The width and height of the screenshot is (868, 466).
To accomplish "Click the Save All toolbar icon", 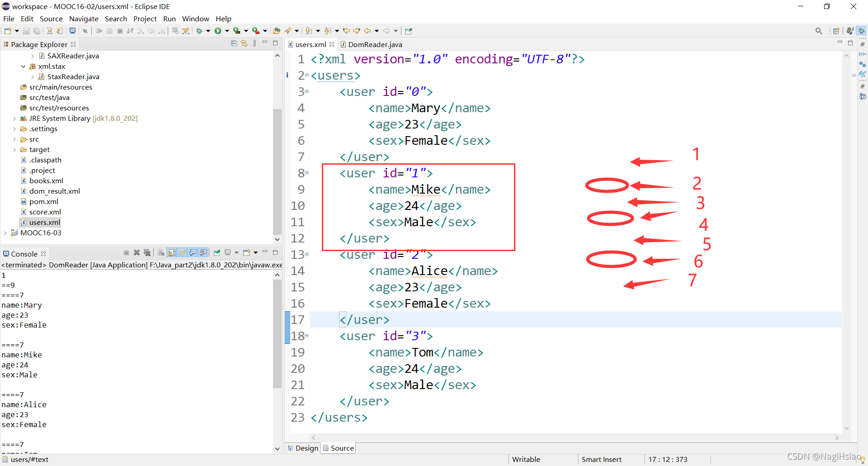I will 37,31.
